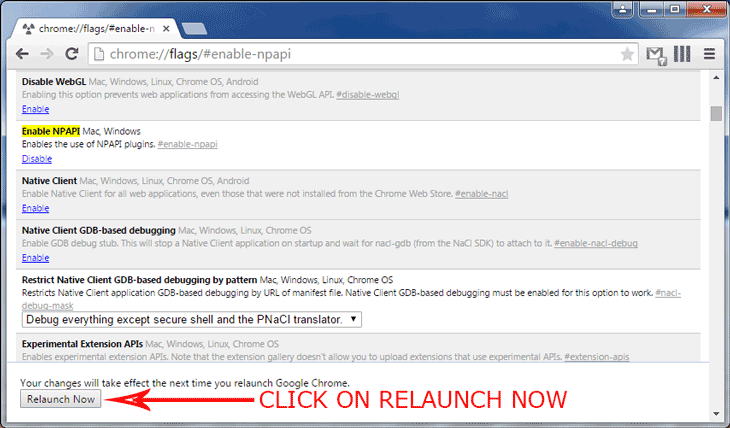Viewport: 730px width, 428px height.
Task: Open the #enable-nacl anchor link
Action: [481, 194]
